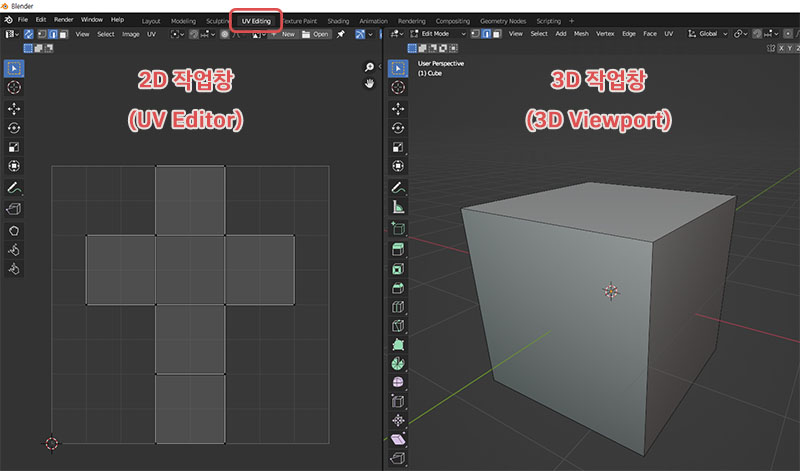This screenshot has height=471, width=800.
Task: Enable face select mode in 3D Viewport header
Action: tap(497, 34)
